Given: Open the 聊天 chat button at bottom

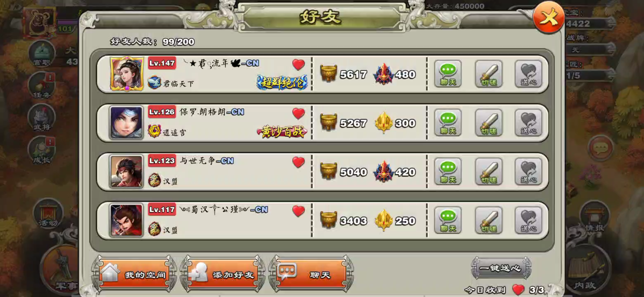Looking at the screenshot, I should pos(311,274).
